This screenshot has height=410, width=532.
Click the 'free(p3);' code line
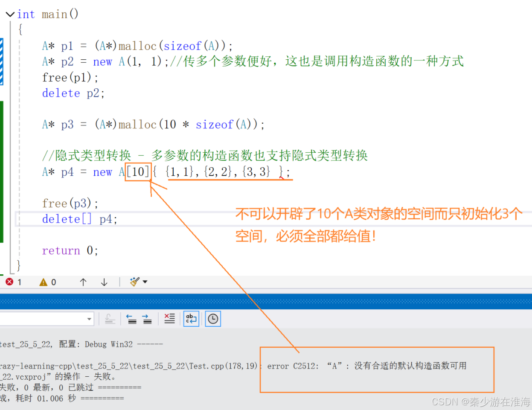pyautogui.click(x=70, y=204)
